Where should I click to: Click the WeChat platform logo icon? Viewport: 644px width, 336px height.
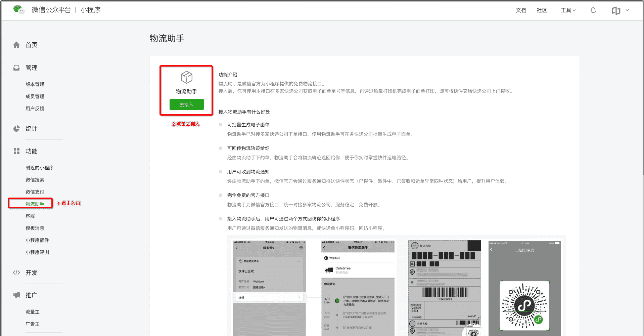point(19,10)
